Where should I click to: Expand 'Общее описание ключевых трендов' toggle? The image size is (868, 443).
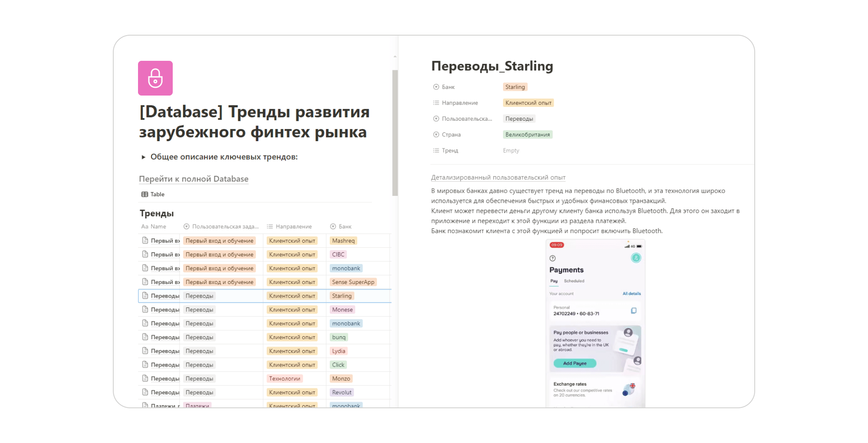coord(143,157)
